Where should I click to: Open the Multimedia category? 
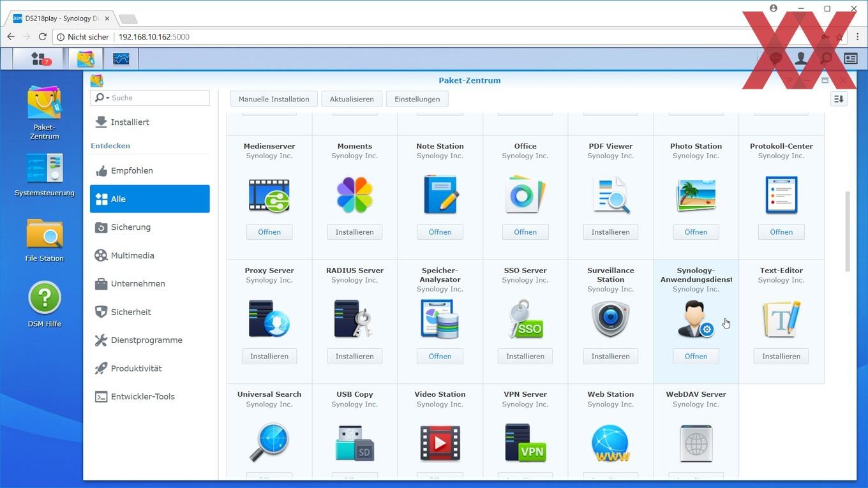[x=150, y=255]
